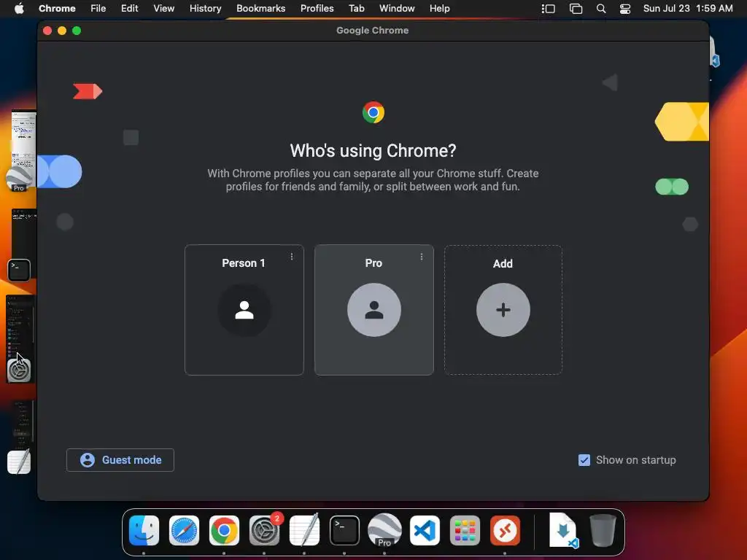This screenshot has height=560, width=747.
Task: Open the View menu
Action: pos(164,9)
